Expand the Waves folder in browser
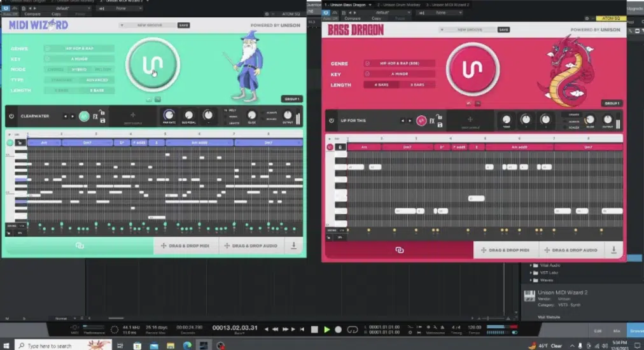Screen dimensions: 644x350 531,280
